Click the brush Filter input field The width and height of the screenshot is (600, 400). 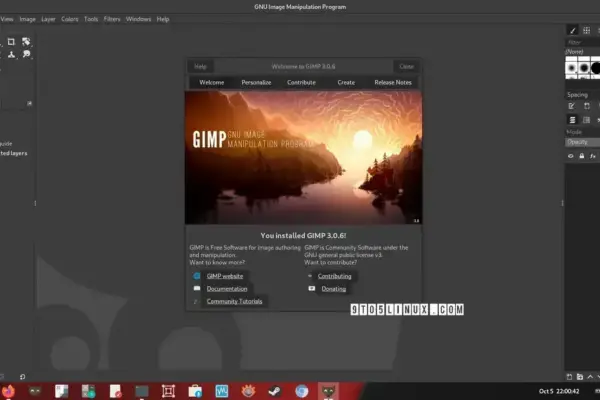pyautogui.click(x=582, y=42)
